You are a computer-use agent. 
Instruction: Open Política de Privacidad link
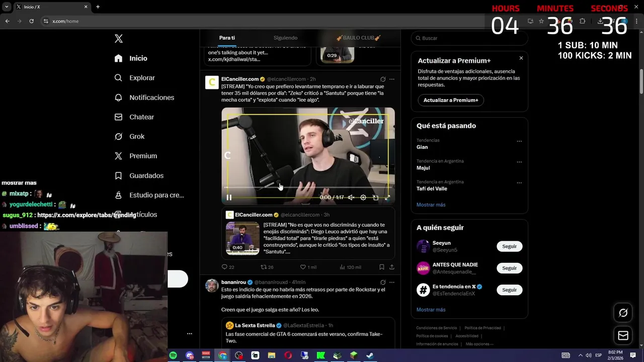pos(482,328)
